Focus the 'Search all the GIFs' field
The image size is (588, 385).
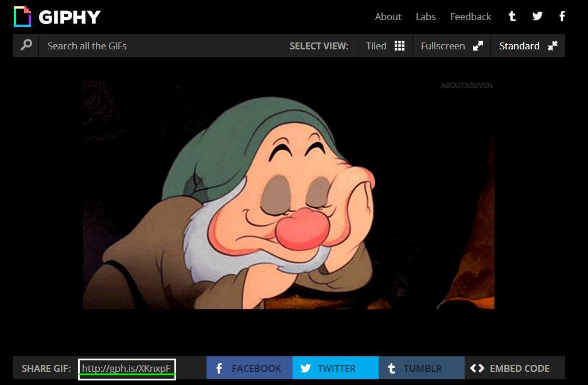tap(161, 46)
